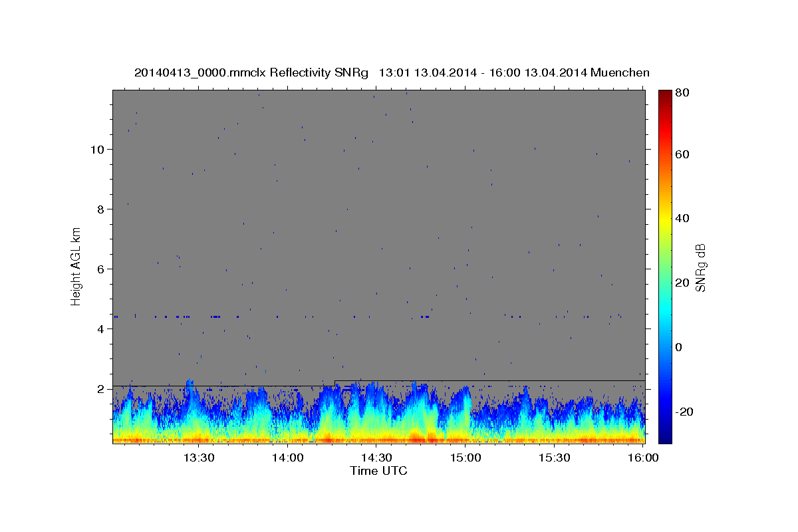This screenshot has width=798, height=532.
Task: Click the height tick label 10
Action: coord(98,150)
